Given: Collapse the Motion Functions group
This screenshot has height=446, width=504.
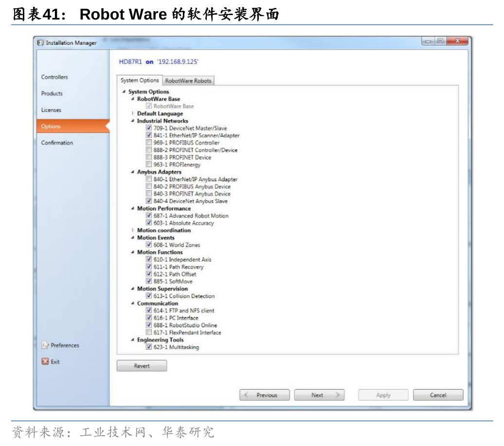Looking at the screenshot, I should (x=132, y=252).
